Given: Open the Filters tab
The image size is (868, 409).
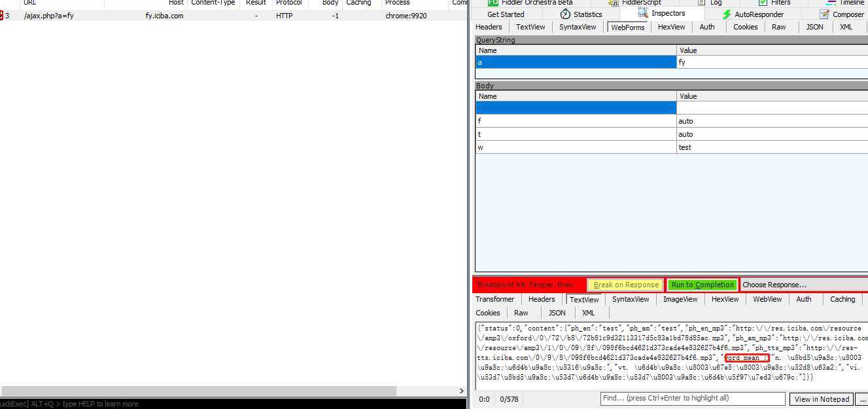Looking at the screenshot, I should 774,3.
